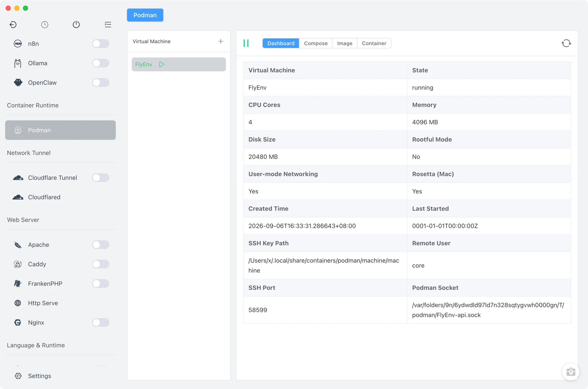Open the history clock icon

pos(45,25)
